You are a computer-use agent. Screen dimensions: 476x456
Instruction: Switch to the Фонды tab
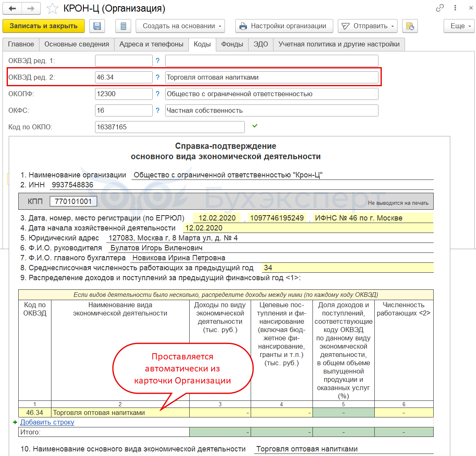point(232,44)
